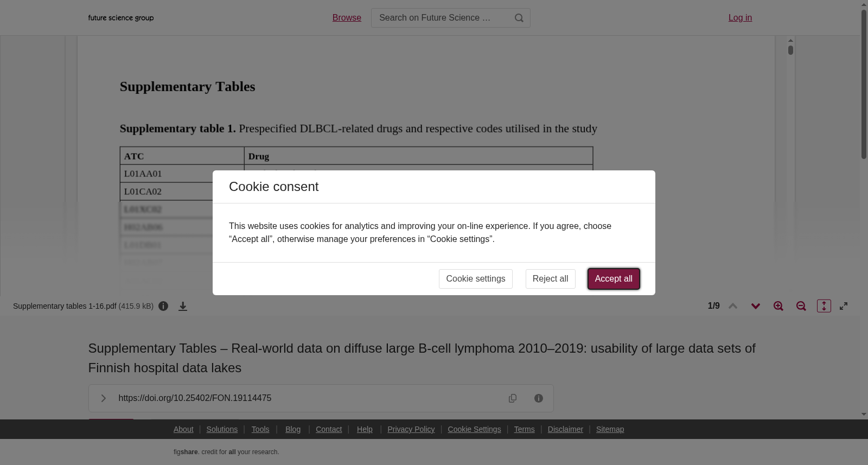Zoom out on the PDF viewer

coord(801,306)
